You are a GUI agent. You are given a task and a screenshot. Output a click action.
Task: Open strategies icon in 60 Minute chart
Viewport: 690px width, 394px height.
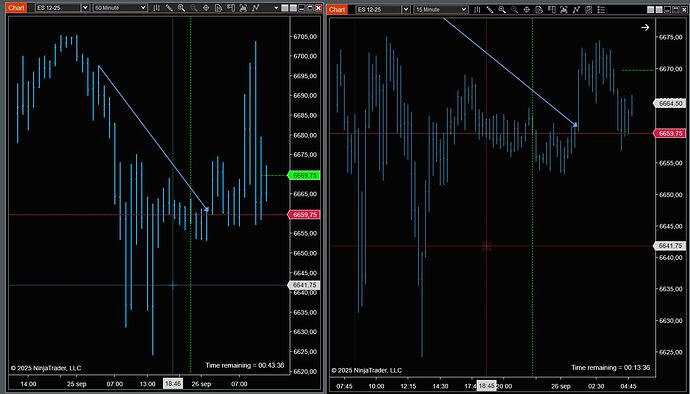tap(256, 8)
